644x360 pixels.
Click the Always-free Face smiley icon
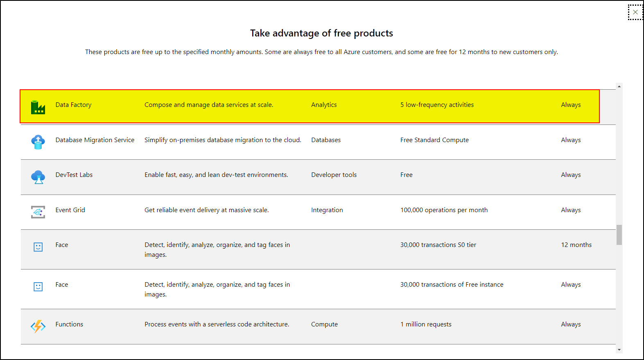click(38, 287)
